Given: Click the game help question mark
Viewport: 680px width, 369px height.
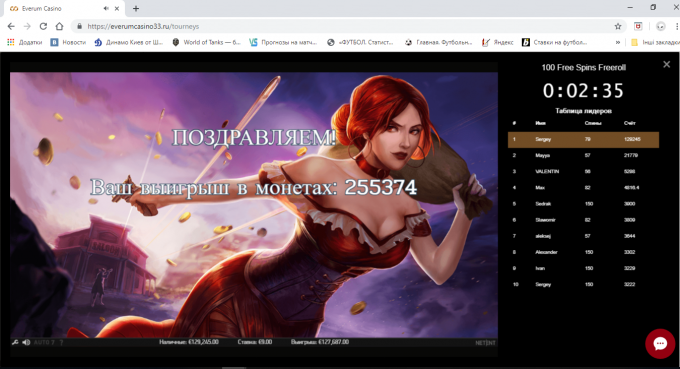Looking at the screenshot, I should [61, 343].
